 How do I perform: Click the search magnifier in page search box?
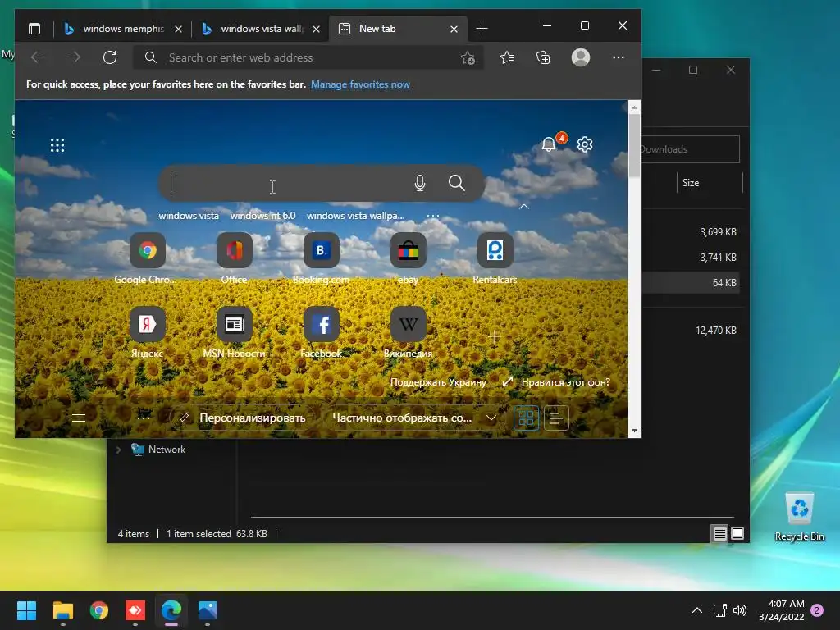[456, 183]
